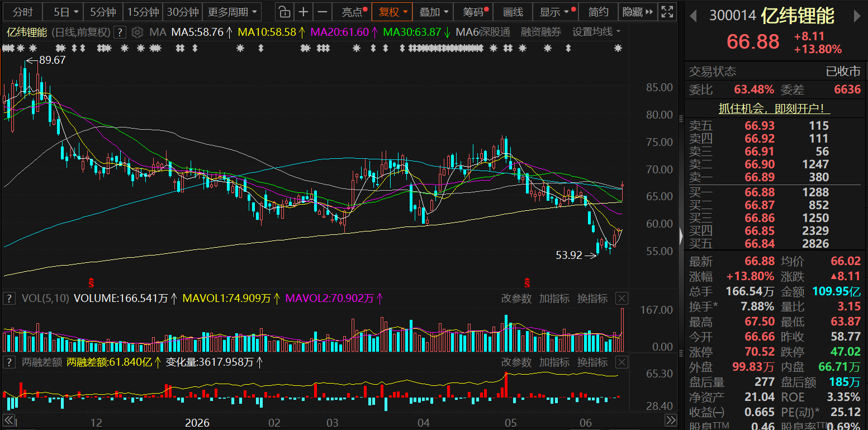
Task: Select the 买五 66.84 order row
Action: click(775, 244)
